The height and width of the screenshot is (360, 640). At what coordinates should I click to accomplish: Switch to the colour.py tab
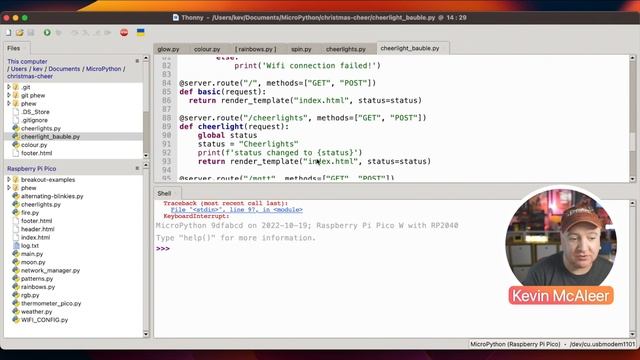coord(207,49)
